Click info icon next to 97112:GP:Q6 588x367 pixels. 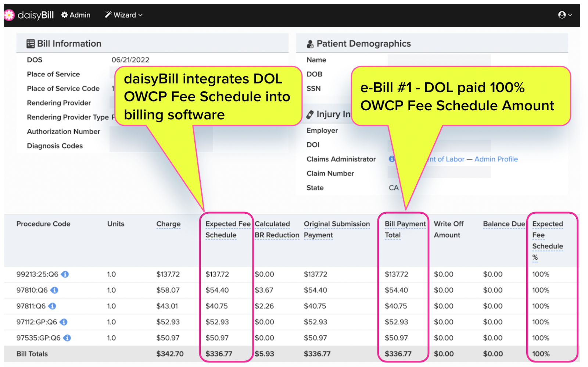pyautogui.click(x=64, y=322)
